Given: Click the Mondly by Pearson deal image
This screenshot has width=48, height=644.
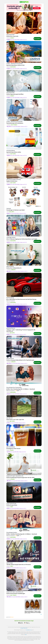Looking at the screenshot, I should click(24, 317).
